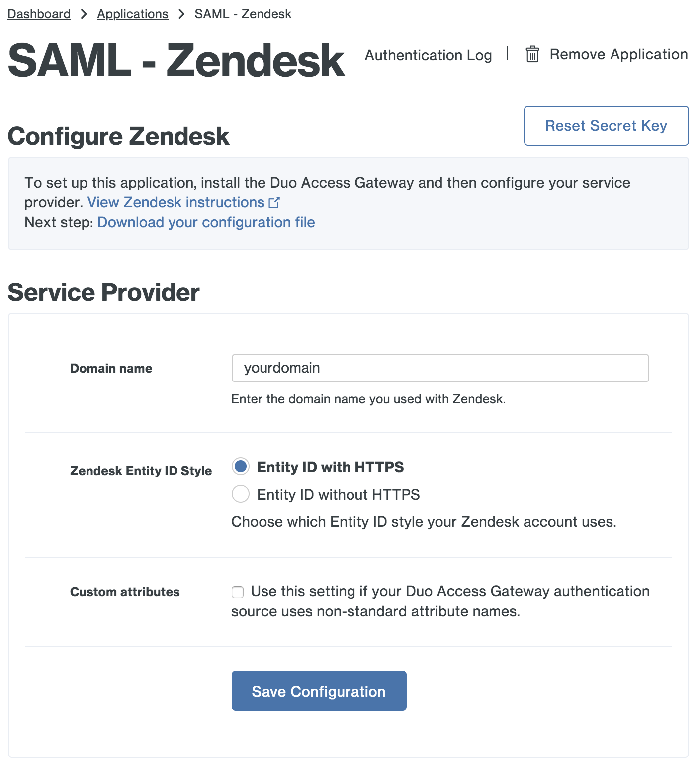Select the Entity ID with HTTPS option
This screenshot has width=700, height=761.
[x=240, y=466]
